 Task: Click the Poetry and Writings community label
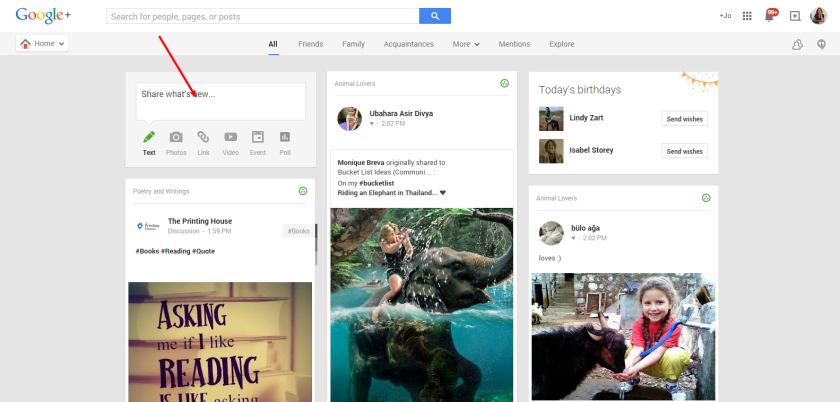(x=161, y=191)
